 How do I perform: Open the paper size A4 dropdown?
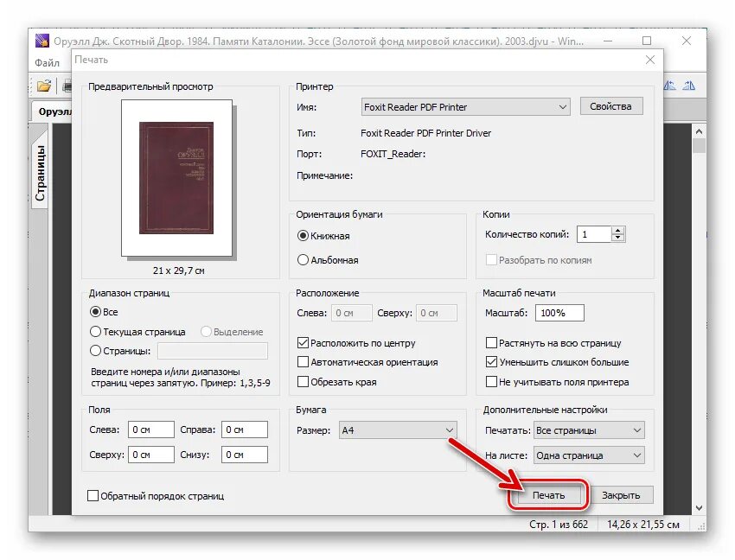point(398,430)
